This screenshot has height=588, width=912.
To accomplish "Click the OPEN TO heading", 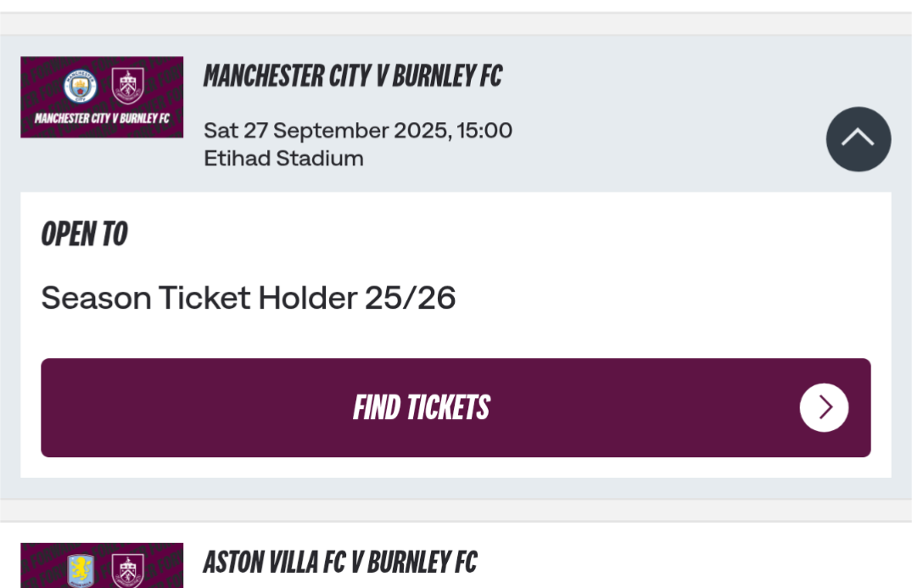I will point(84,234).
